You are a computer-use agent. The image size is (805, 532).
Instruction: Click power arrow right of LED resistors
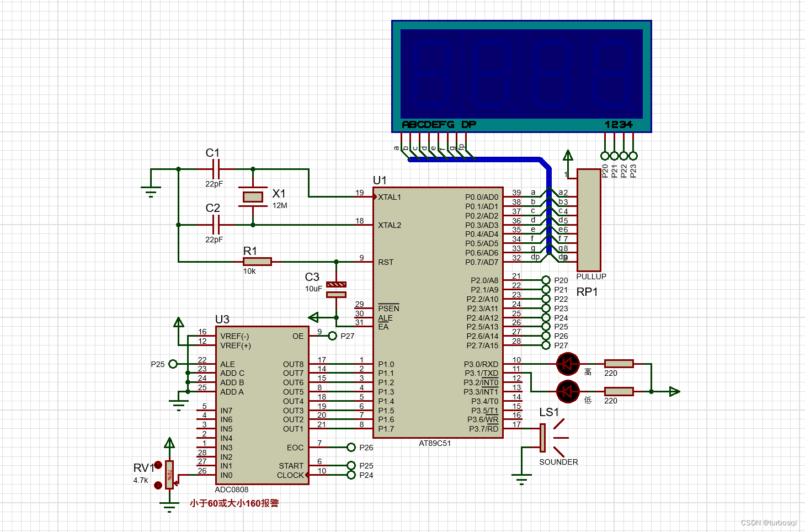click(674, 391)
